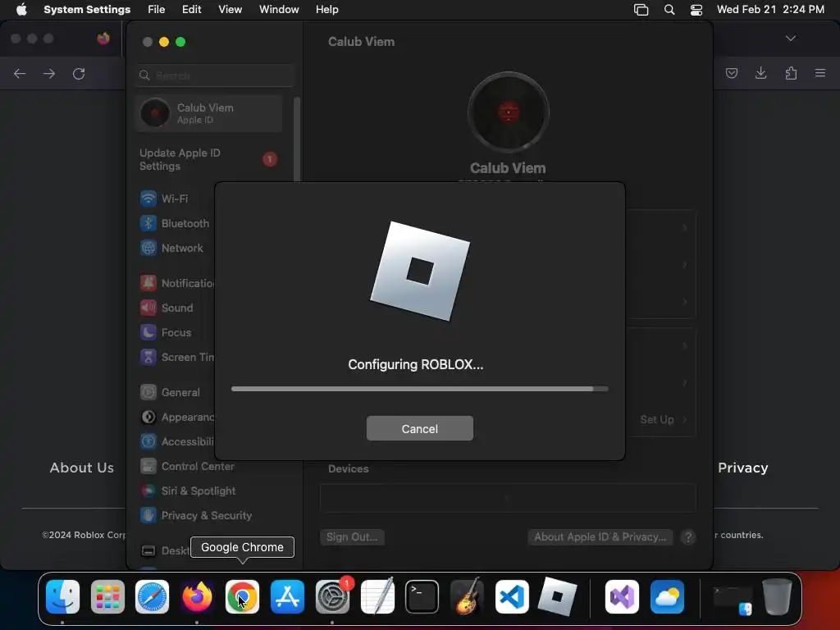Open the View menu

coord(230,10)
